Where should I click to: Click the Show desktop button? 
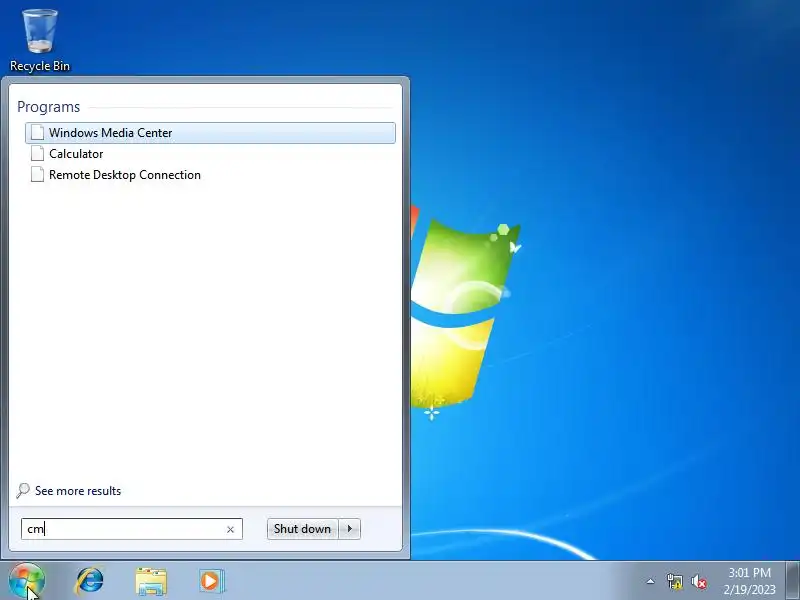pos(792,581)
